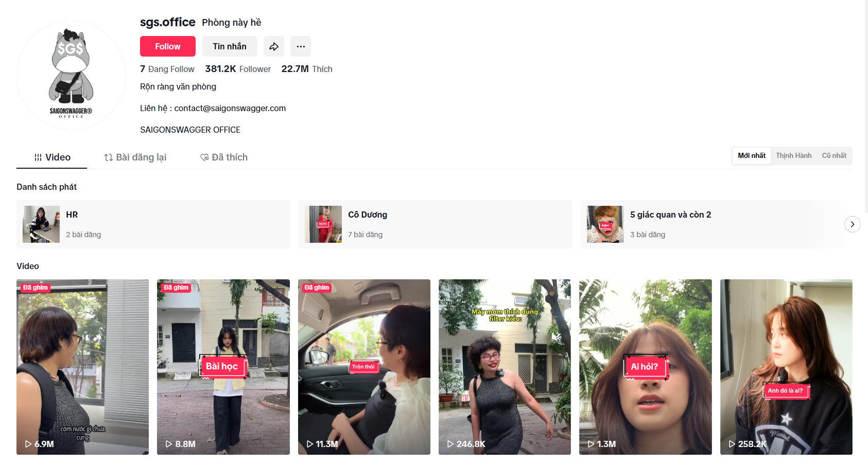868x464 pixels.
Task: Click the 2 bài đăng count under HR
Action: pos(83,235)
